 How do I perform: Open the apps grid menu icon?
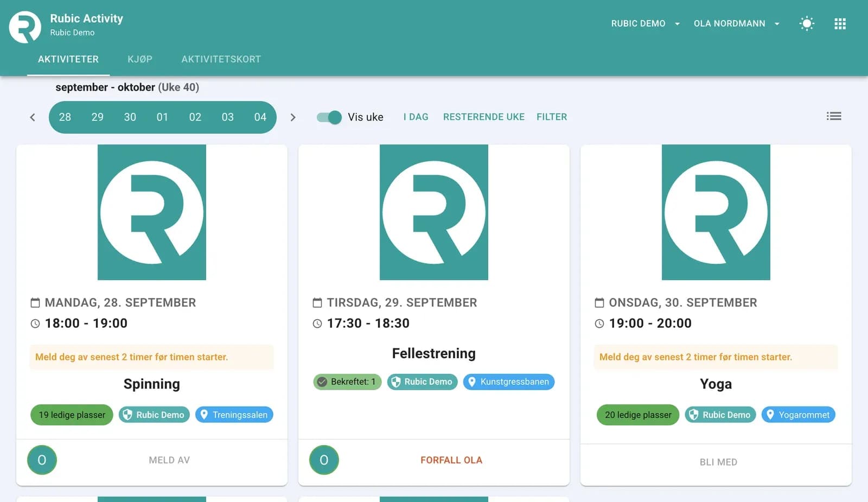[x=840, y=23]
